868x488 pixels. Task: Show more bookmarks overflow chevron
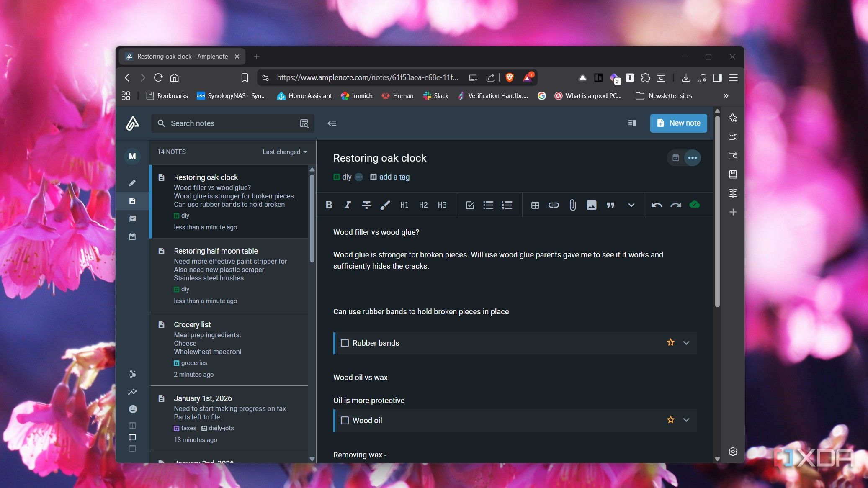click(x=726, y=96)
